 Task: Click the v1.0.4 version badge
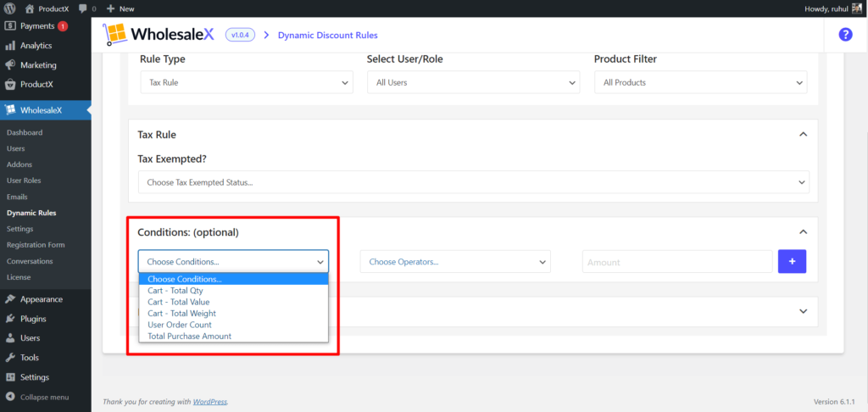pos(240,34)
